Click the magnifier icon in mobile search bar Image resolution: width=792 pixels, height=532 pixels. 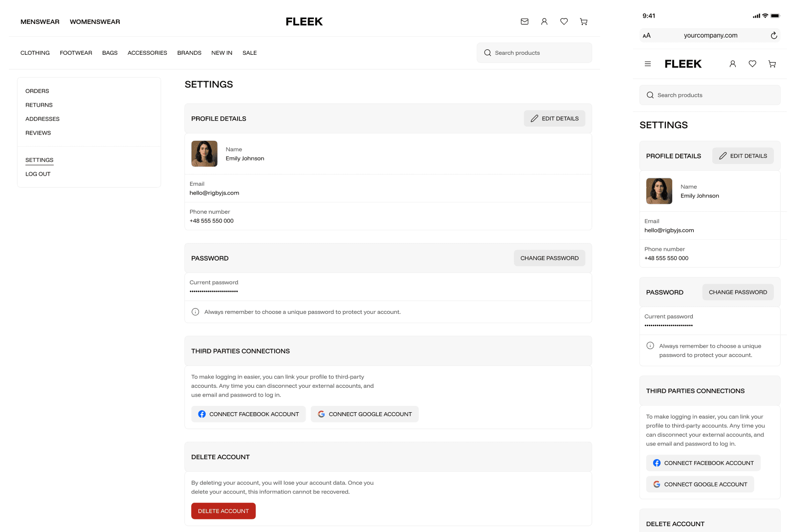tap(650, 95)
